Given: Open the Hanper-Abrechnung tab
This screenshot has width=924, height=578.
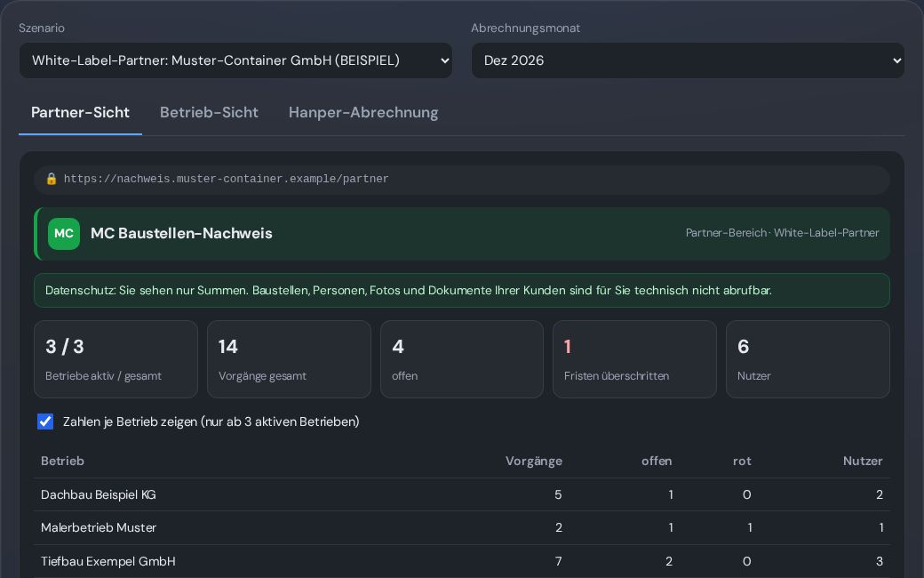Looking at the screenshot, I should pyautogui.click(x=363, y=113).
